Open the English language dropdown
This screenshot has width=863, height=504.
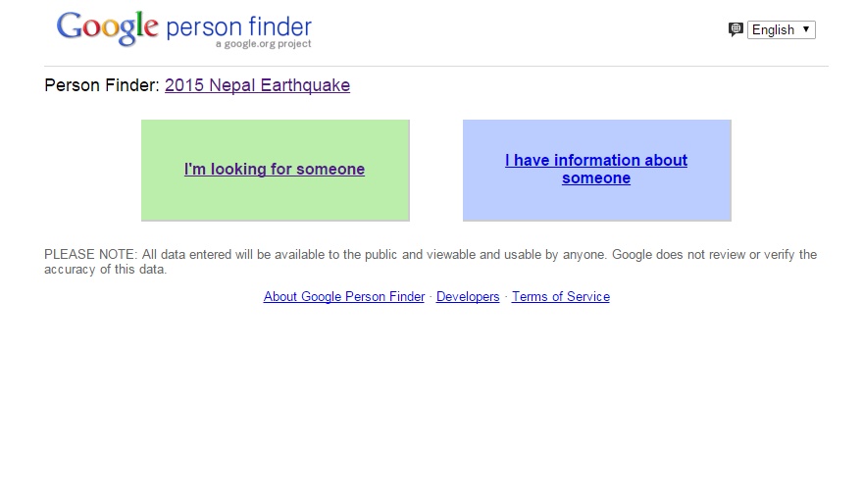click(x=781, y=29)
